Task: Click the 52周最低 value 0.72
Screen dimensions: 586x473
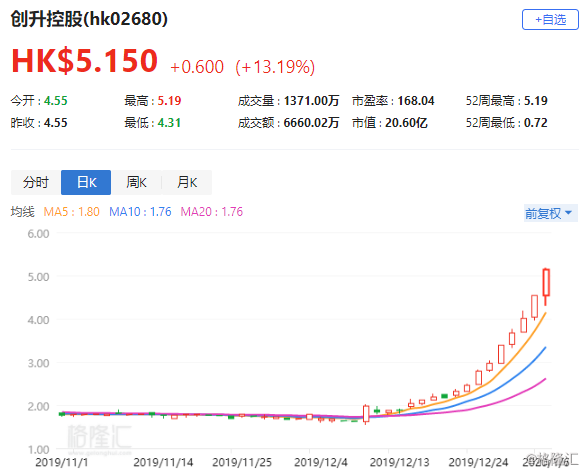Action: tap(536, 123)
